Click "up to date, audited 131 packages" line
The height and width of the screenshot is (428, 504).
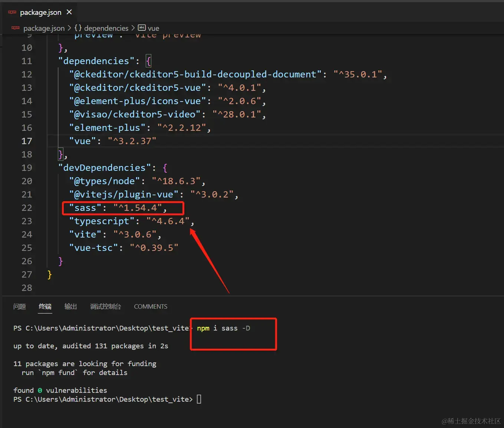click(91, 346)
